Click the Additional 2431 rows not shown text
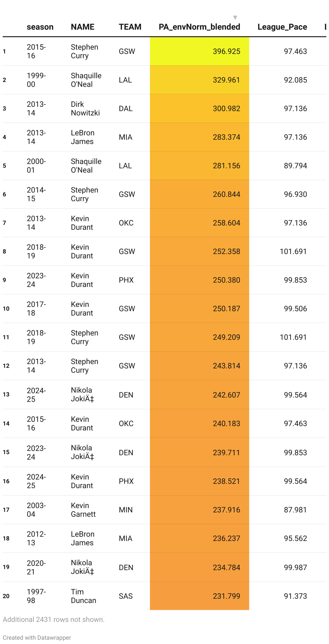Image resolution: width=329 pixels, height=644 pixels. point(54,619)
